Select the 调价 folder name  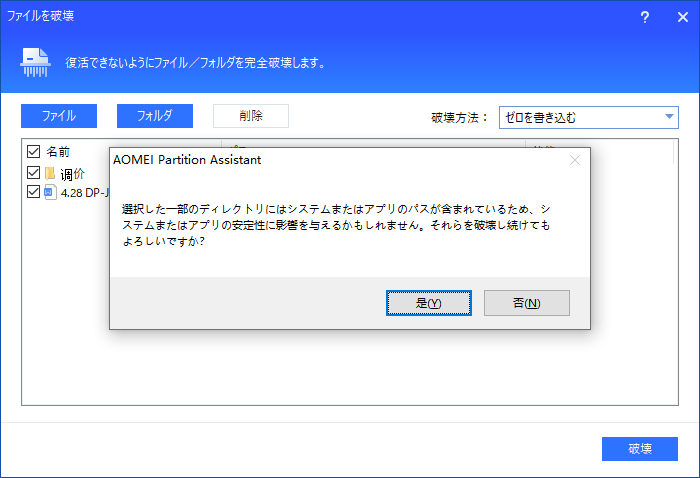click(x=72, y=174)
